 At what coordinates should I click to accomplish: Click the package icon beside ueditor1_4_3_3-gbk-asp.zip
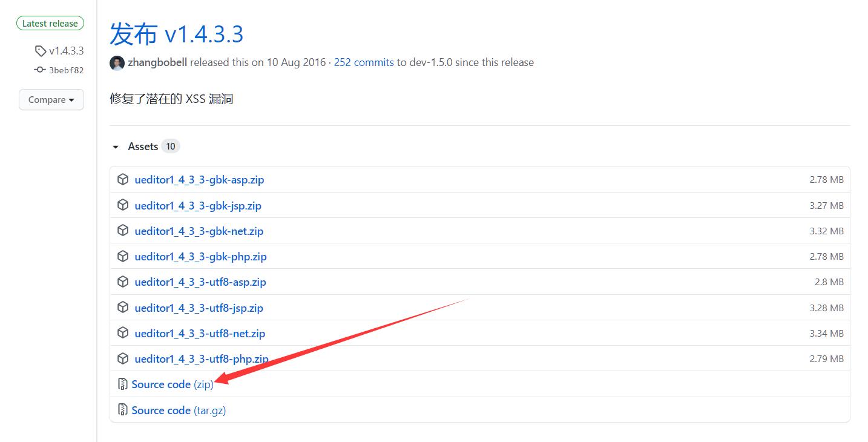click(x=123, y=179)
